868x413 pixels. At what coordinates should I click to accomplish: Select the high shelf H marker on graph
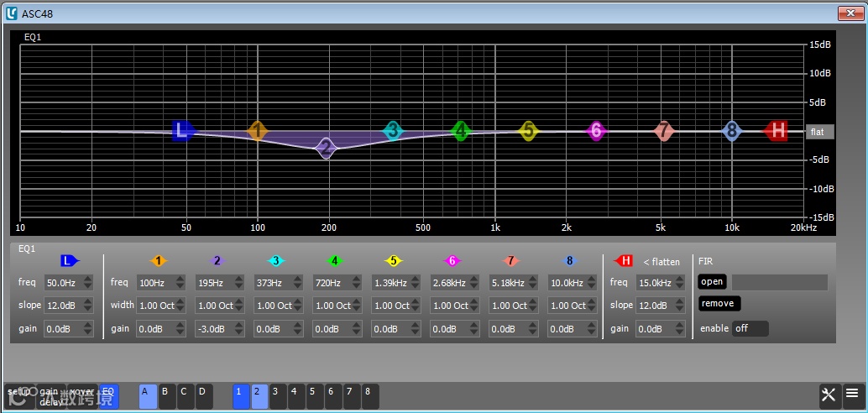776,131
